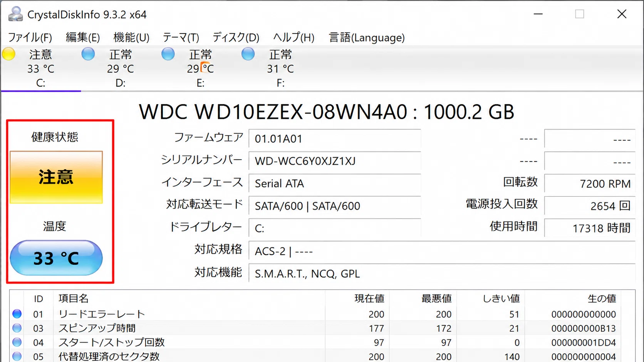
Task: Click the rotation rate field 7200 RPM
Action: [590, 184]
